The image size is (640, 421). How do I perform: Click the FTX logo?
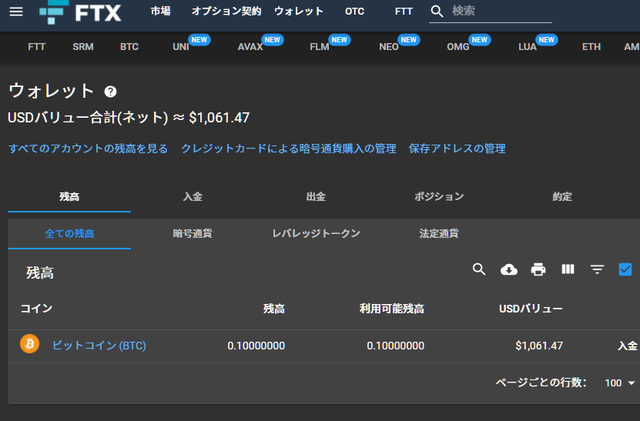(80, 12)
